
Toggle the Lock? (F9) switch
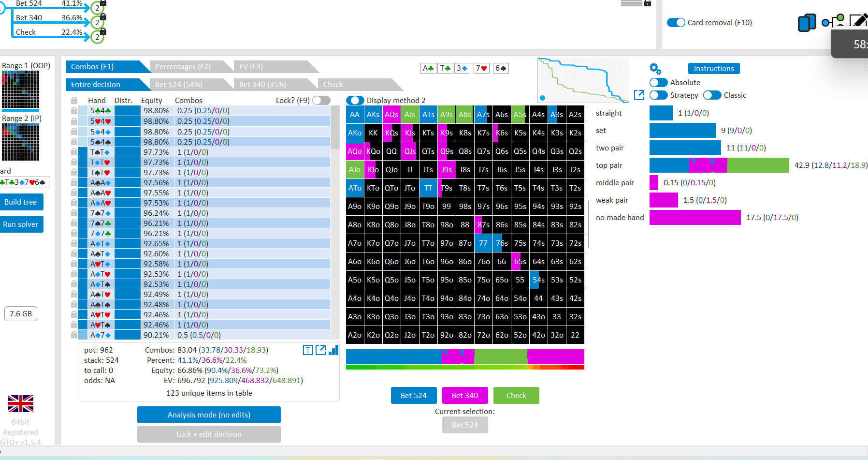click(x=321, y=100)
